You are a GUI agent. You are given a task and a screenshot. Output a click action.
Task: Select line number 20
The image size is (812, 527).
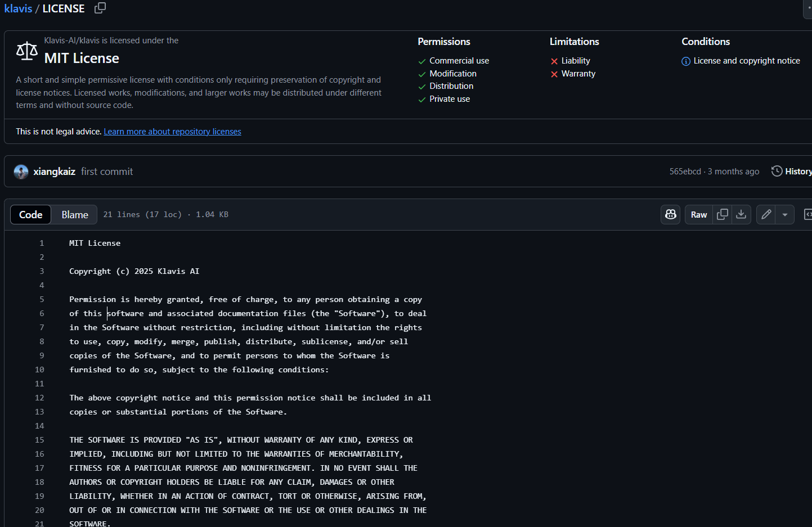pyautogui.click(x=39, y=510)
